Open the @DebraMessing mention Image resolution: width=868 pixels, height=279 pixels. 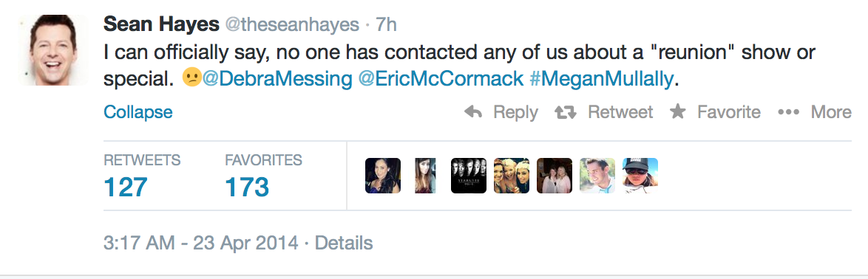click(277, 79)
